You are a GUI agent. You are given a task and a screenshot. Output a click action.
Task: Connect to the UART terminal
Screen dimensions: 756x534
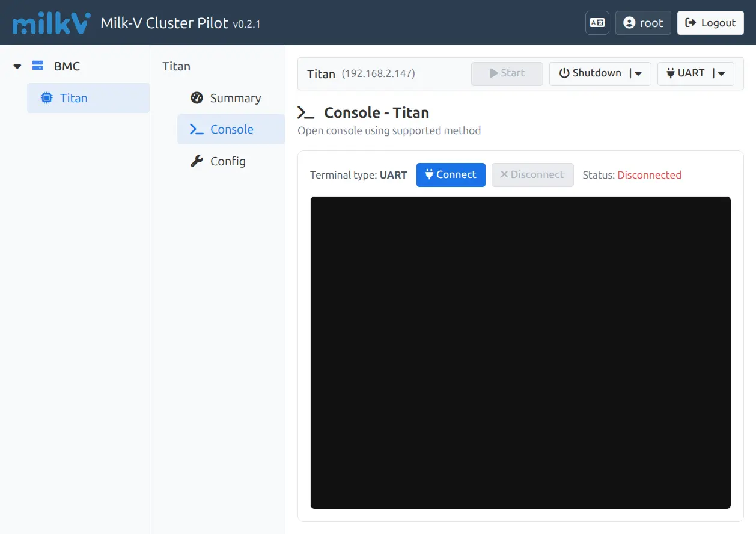click(450, 175)
